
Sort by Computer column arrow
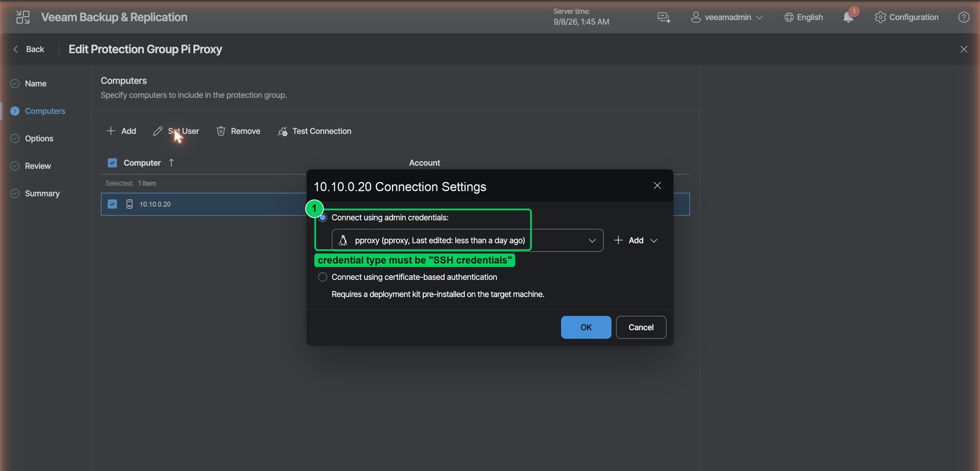(171, 163)
